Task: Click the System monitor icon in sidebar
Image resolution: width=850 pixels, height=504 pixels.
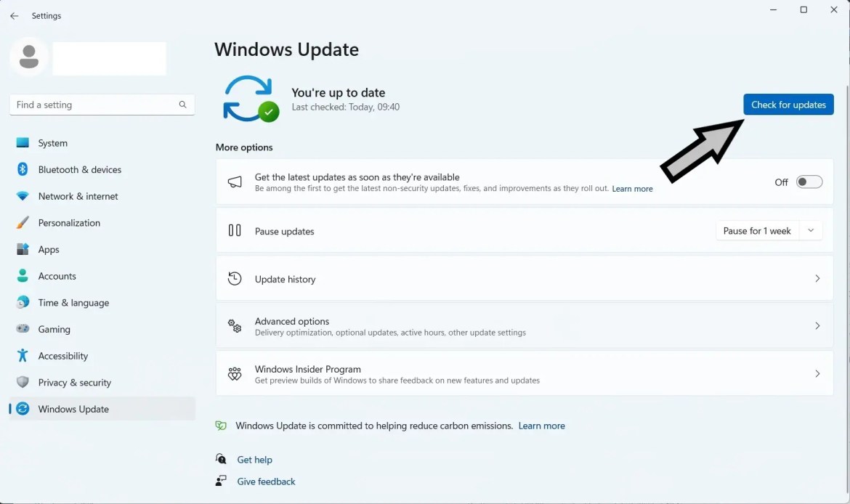Action: [x=23, y=142]
